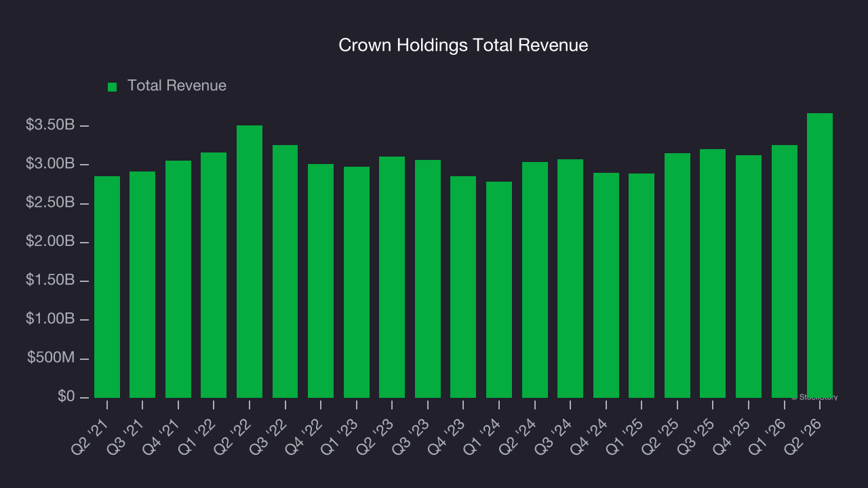Select the Q3 '21 revenue bar
868x488 pixels.
click(x=142, y=285)
